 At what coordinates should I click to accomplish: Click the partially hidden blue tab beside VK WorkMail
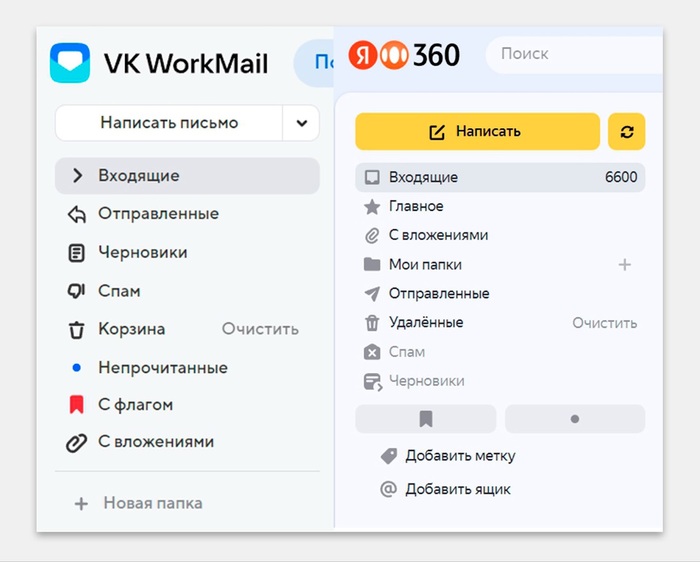click(x=314, y=62)
